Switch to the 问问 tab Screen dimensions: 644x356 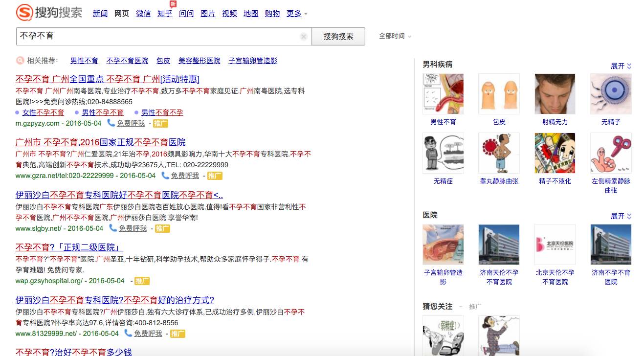pos(186,14)
